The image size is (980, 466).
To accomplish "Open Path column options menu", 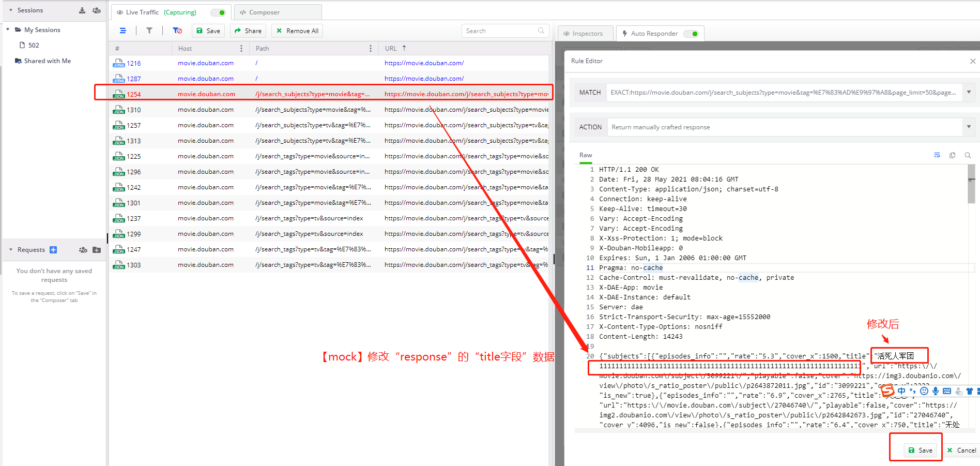I will [371, 49].
